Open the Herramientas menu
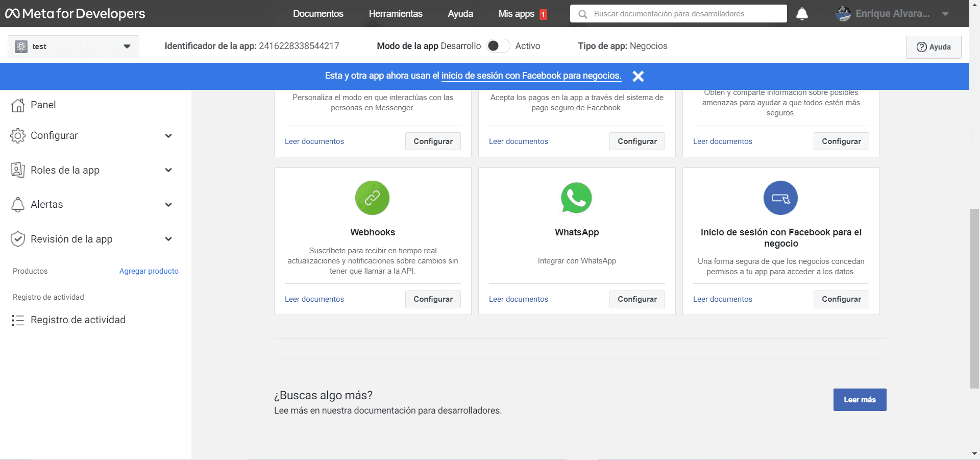 tap(396, 14)
